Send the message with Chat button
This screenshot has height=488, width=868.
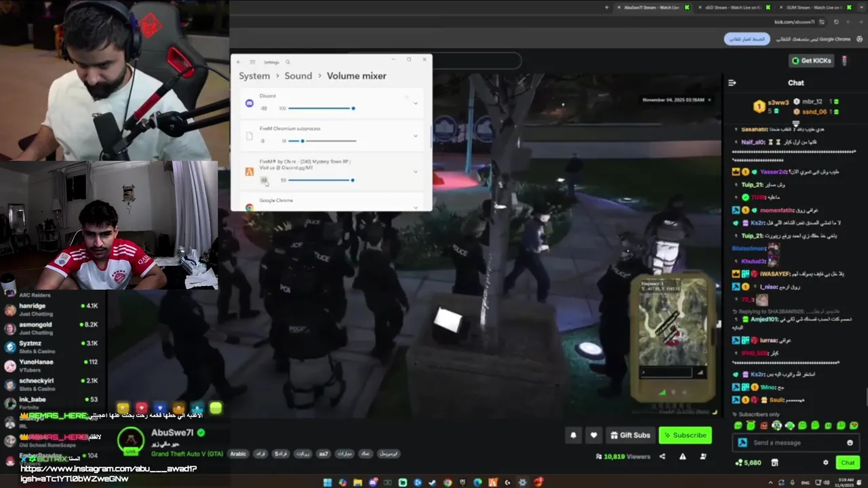pos(848,462)
